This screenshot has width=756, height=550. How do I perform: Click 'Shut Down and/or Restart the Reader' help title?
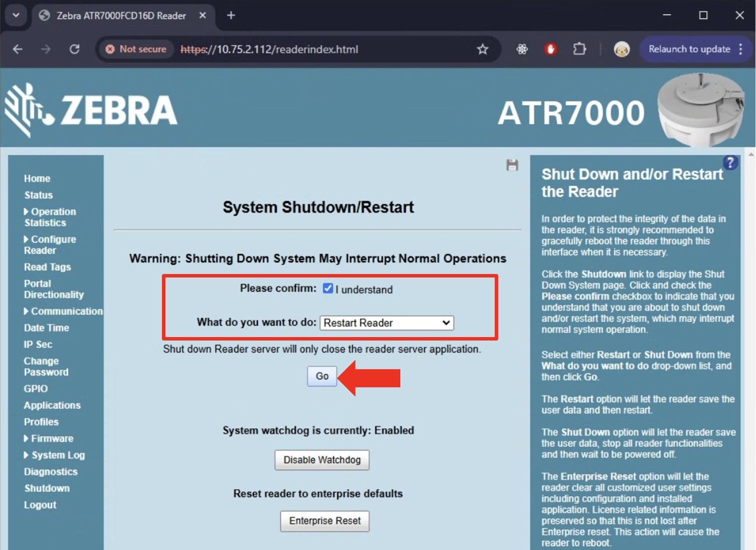tap(632, 183)
